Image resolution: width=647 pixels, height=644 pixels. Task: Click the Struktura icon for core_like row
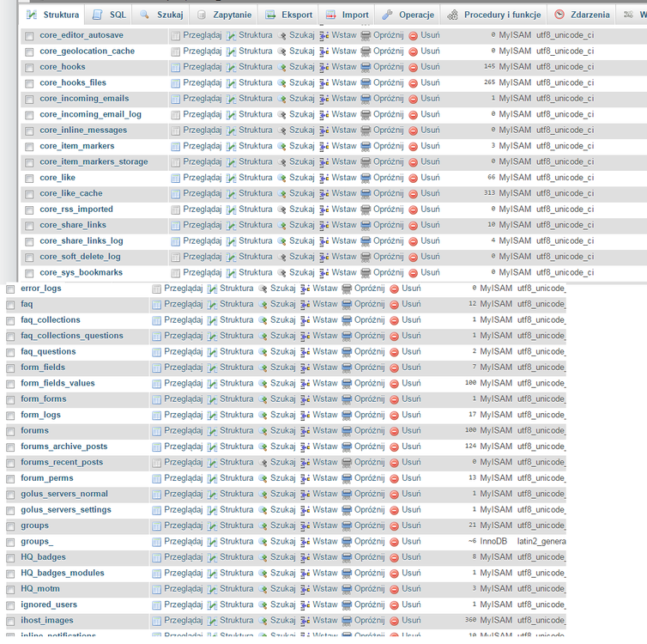tap(231, 178)
